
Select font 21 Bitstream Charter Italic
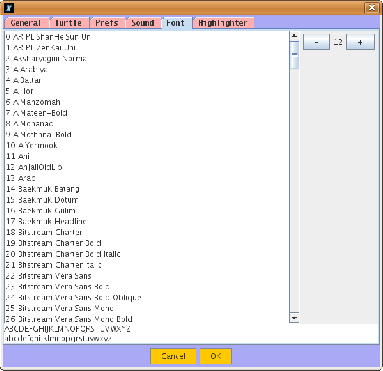(147, 265)
